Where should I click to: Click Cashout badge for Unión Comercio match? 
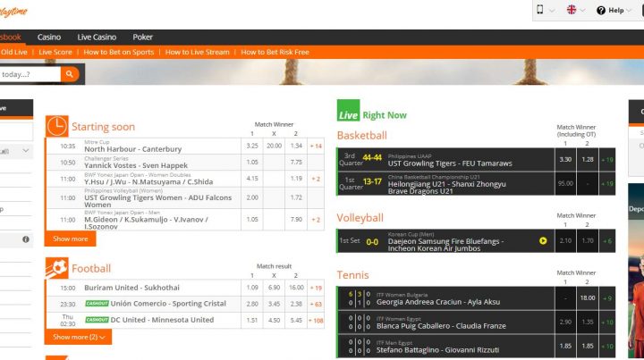(97, 304)
